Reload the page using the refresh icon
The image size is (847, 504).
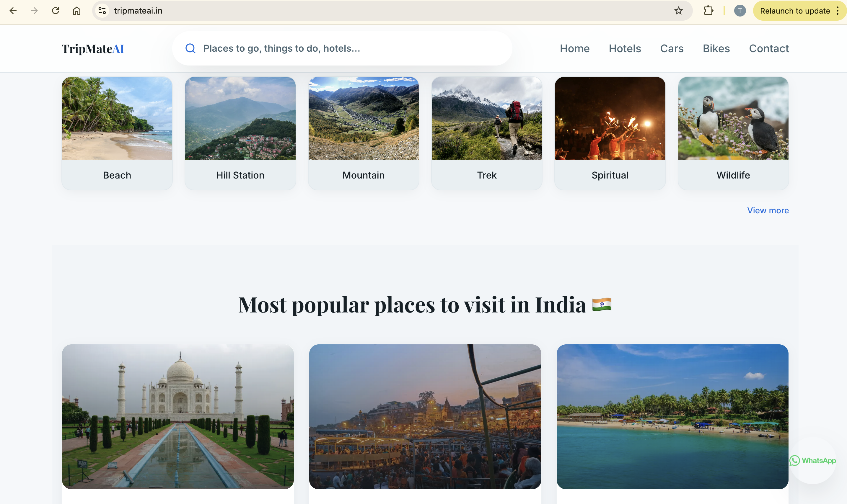56,11
